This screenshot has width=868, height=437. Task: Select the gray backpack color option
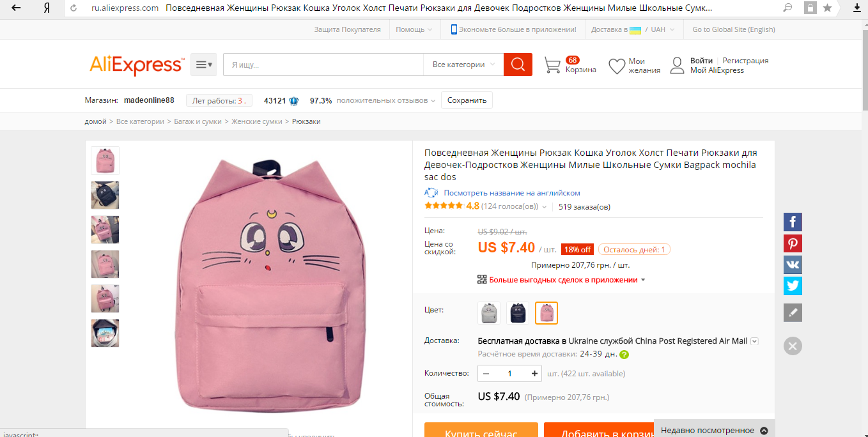489,313
